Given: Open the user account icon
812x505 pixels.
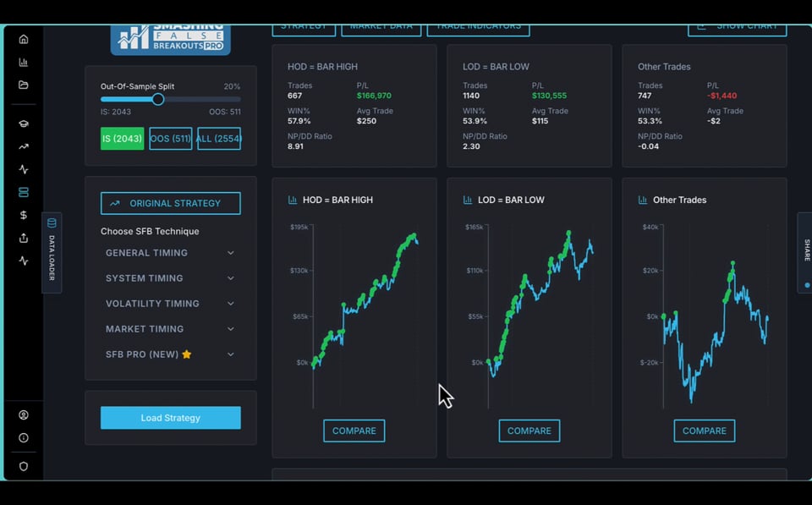Looking at the screenshot, I should click(24, 414).
